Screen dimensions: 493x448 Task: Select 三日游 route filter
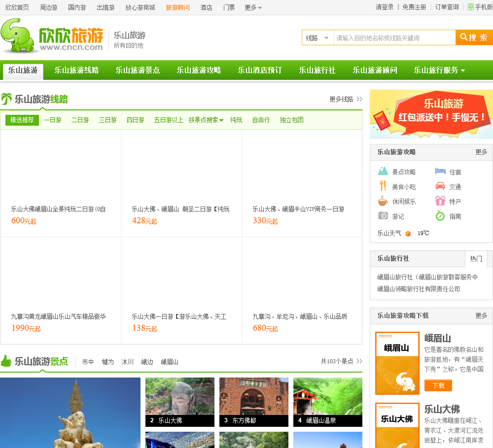[x=108, y=120]
